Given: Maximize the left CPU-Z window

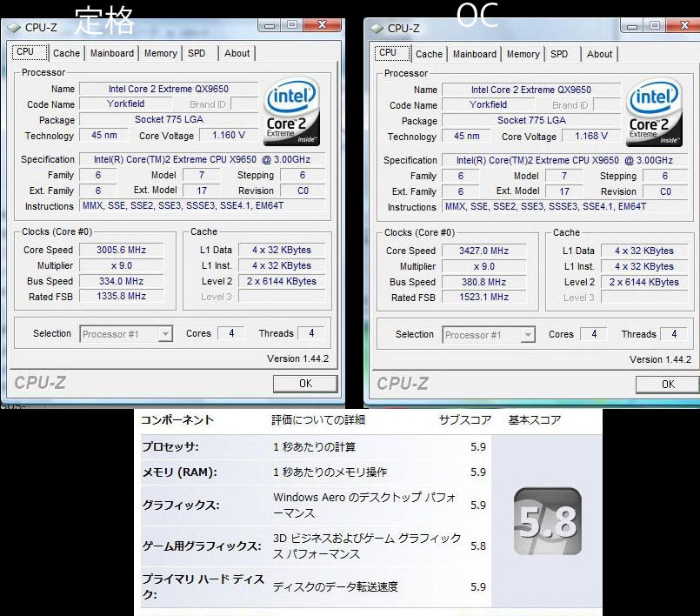Looking at the screenshot, I should [x=292, y=25].
